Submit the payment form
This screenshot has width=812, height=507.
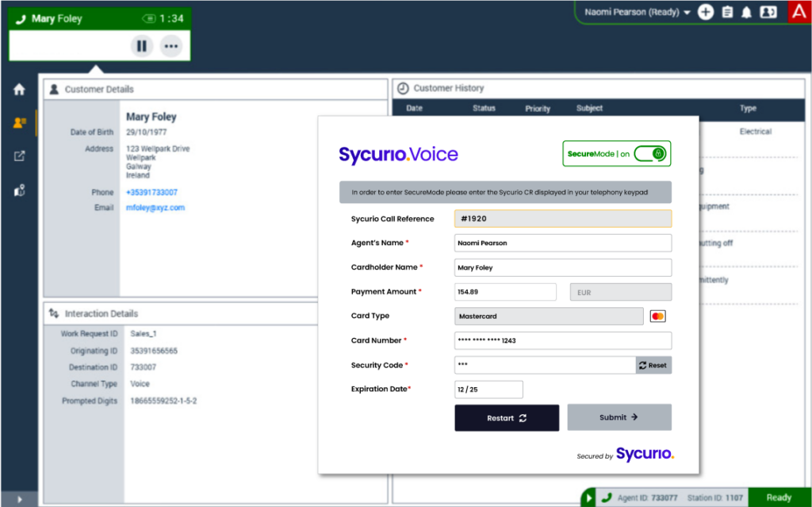click(x=619, y=417)
